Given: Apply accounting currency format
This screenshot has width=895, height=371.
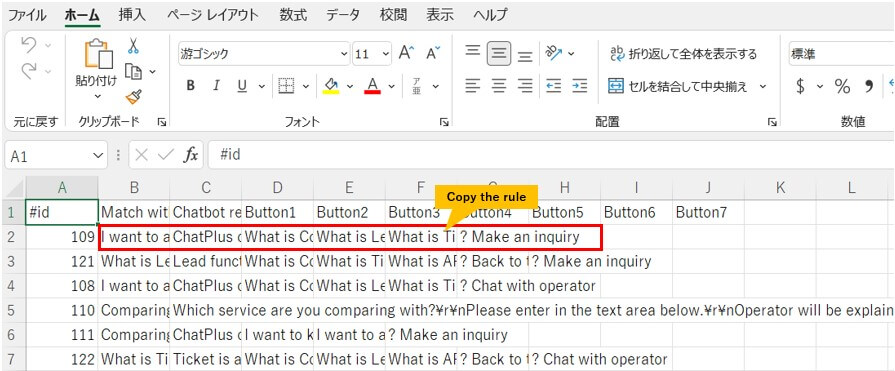Looking at the screenshot, I should [x=800, y=86].
